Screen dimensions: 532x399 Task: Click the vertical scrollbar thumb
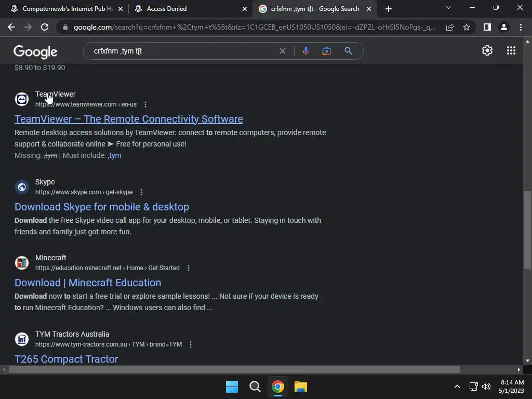click(x=528, y=230)
